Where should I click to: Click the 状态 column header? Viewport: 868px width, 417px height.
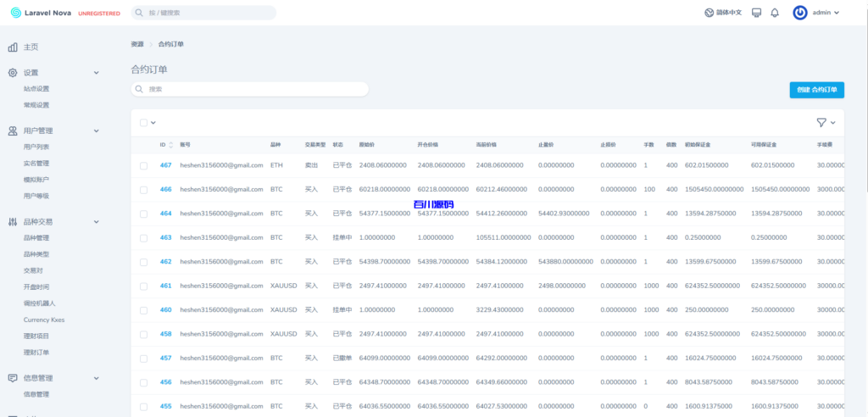[x=337, y=145]
